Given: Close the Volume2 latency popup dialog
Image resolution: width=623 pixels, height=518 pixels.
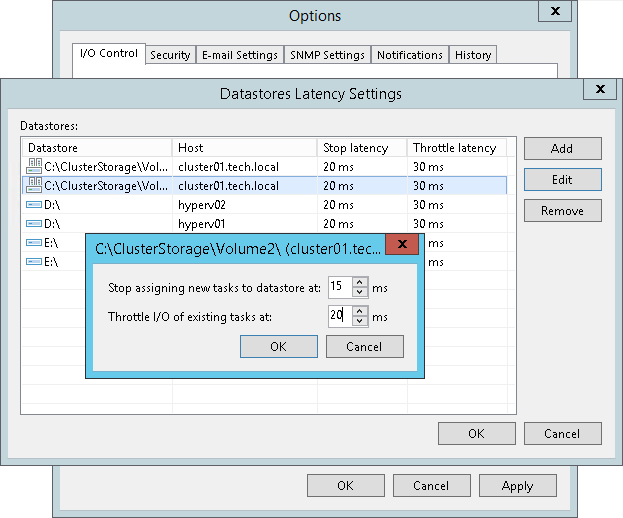Looking at the screenshot, I should [402, 245].
